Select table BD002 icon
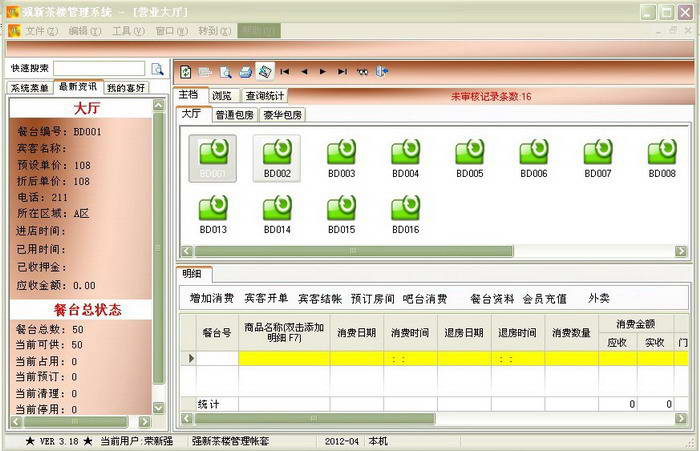 277,159
